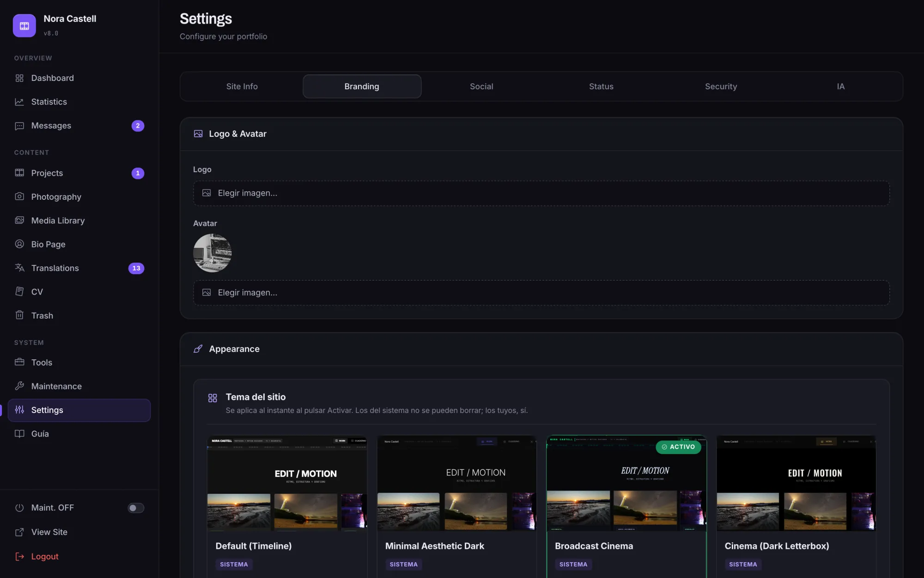Select the Default (Timeline) theme preview
The height and width of the screenshot is (578, 924).
point(287,483)
